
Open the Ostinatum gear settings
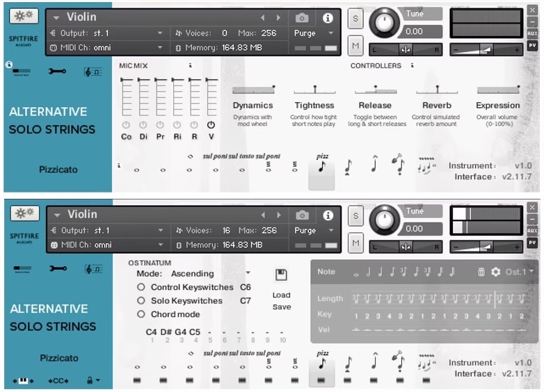pyautogui.click(x=495, y=272)
